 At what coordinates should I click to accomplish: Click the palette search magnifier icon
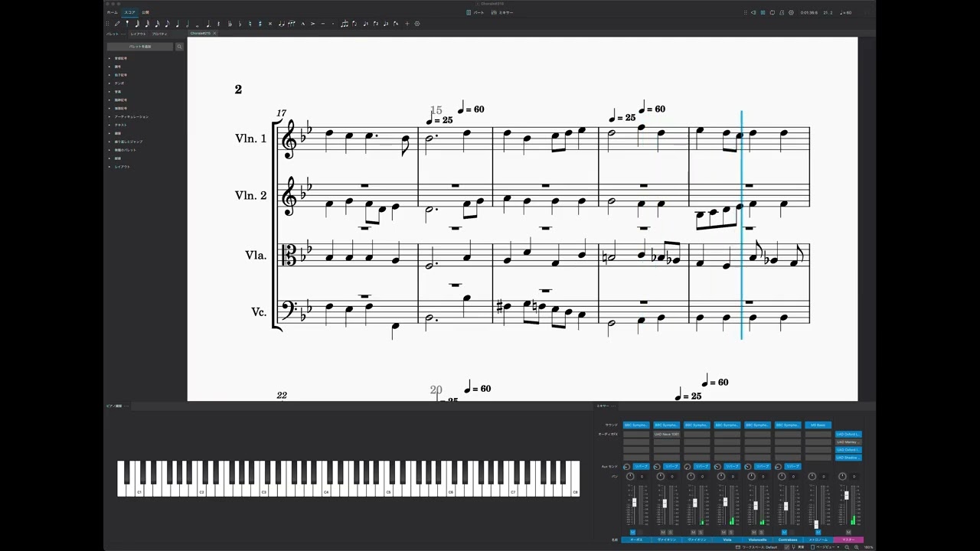[179, 47]
